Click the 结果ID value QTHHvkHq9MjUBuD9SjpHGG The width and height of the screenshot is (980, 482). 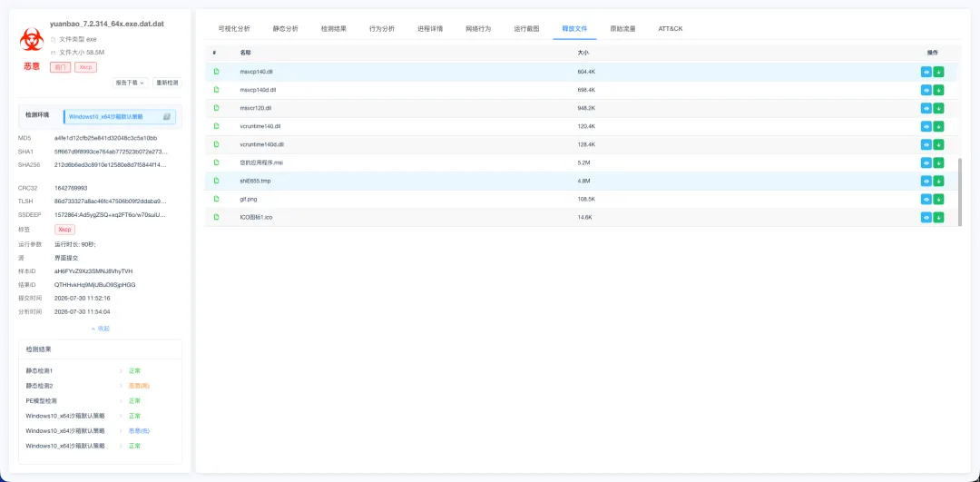point(95,284)
